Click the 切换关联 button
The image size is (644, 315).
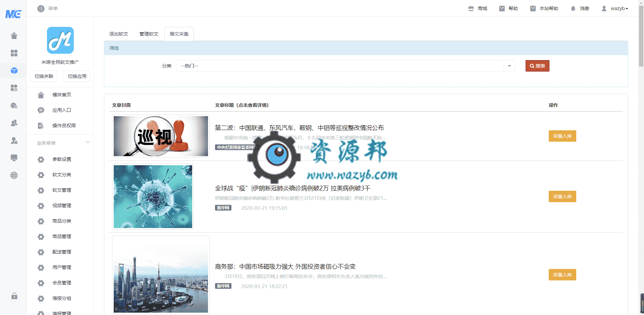point(44,76)
